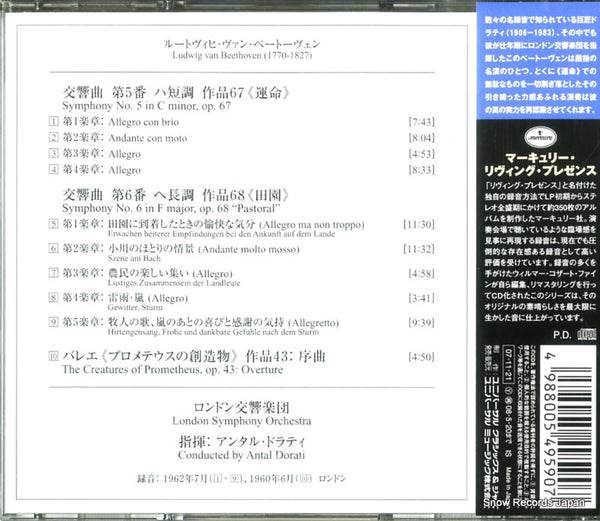Click the Japanese conductor line '指揮: アンタル・ドラティ'
This screenshot has height=521, width=600.
[x=242, y=442]
